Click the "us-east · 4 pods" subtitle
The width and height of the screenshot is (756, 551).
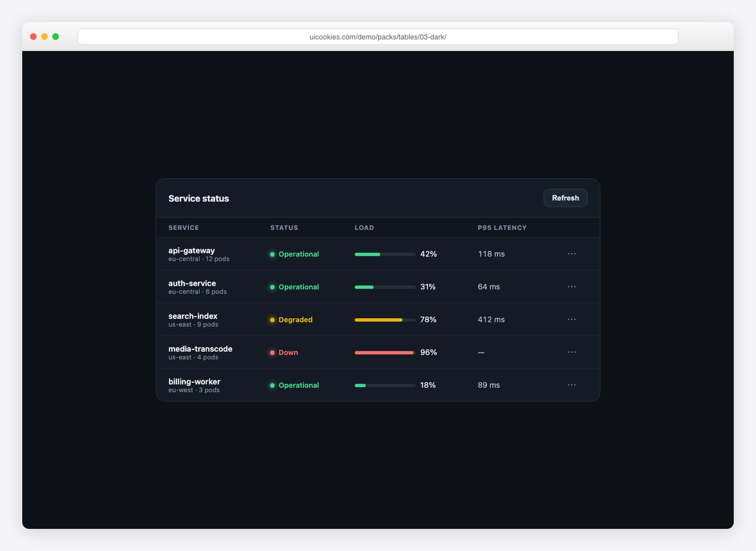tap(193, 358)
